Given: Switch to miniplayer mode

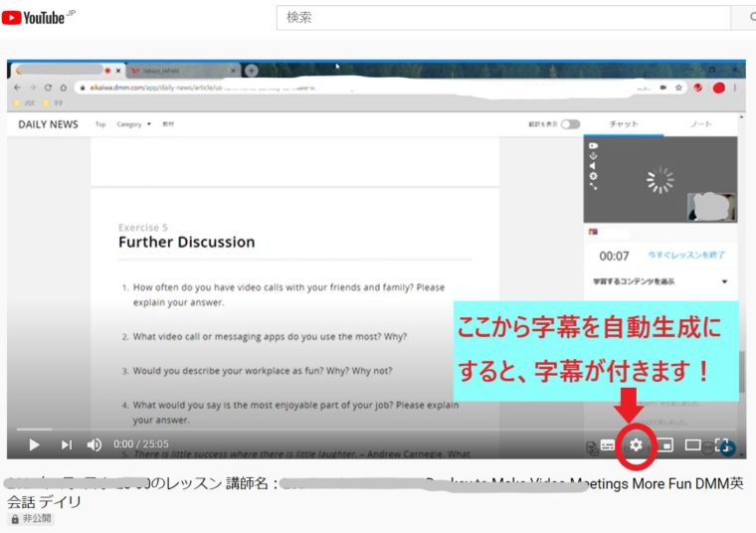Looking at the screenshot, I should [x=665, y=444].
